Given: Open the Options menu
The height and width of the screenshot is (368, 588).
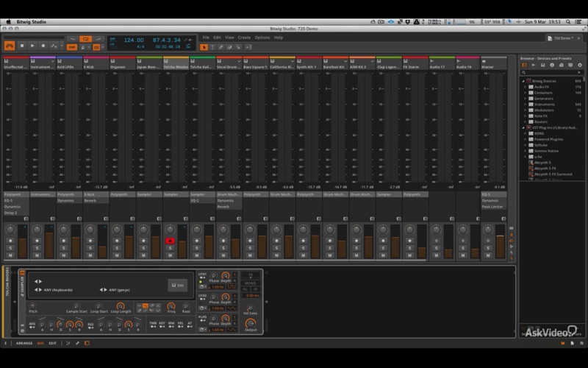Looking at the screenshot, I should tap(262, 38).
